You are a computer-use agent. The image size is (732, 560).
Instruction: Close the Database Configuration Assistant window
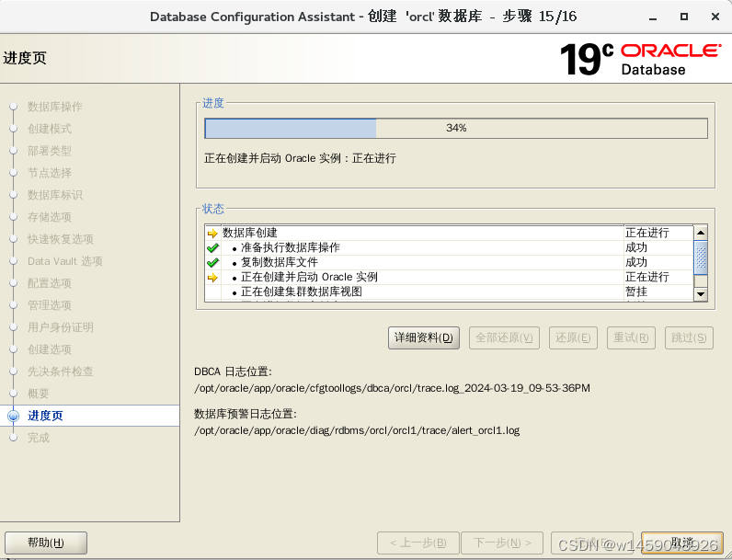pyautogui.click(x=715, y=17)
